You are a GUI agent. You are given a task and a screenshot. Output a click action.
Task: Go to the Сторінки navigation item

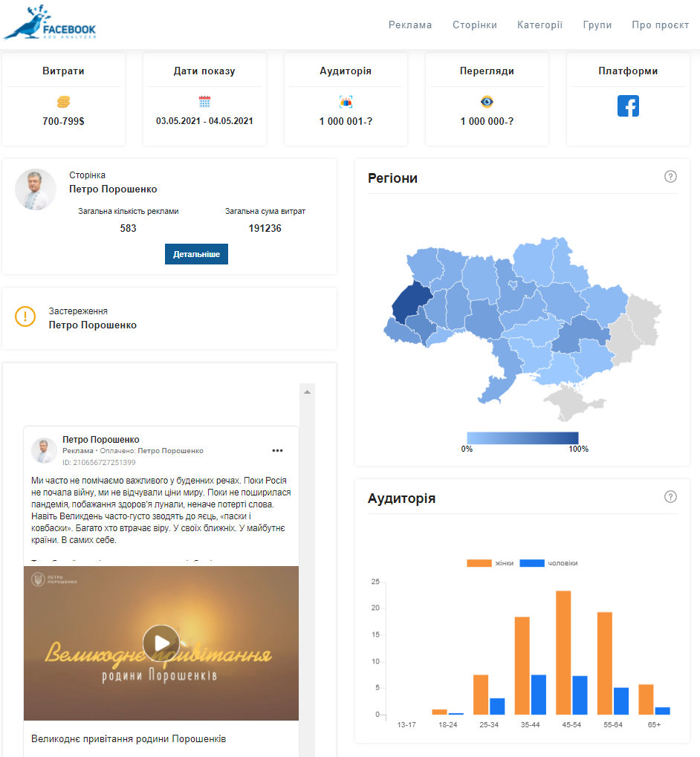click(x=474, y=25)
